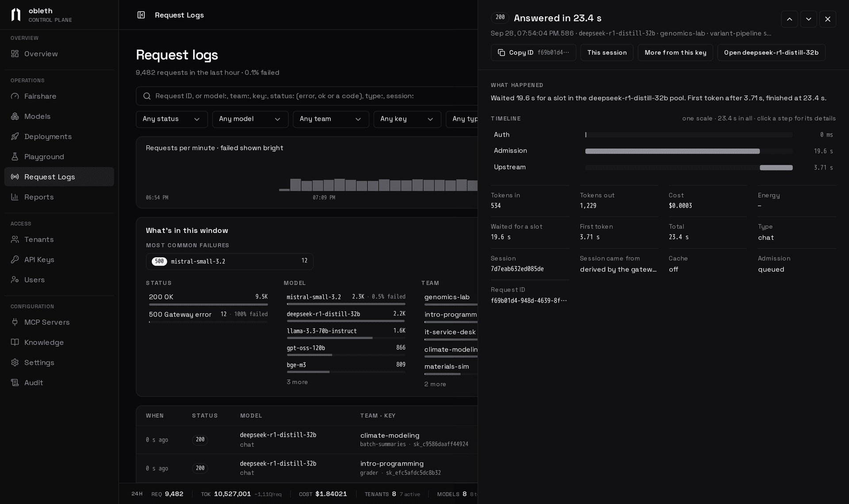Copy the request ID f69b01d4
This screenshot has height=504, width=849.
pos(533,53)
